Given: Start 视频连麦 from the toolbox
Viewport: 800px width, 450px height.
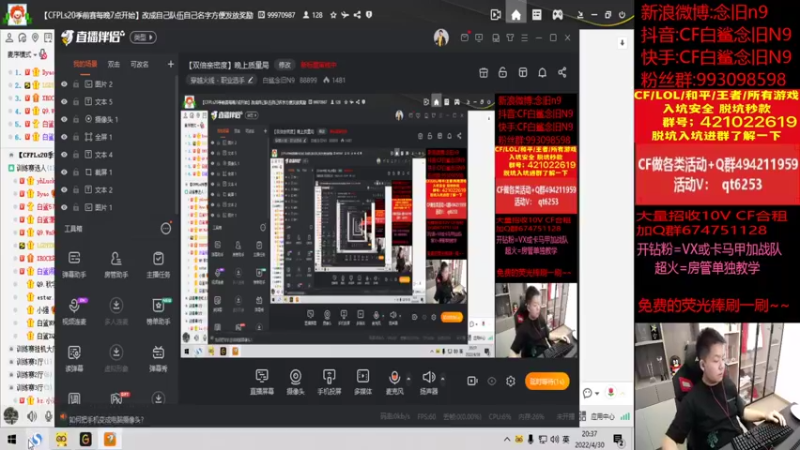Looking at the screenshot, I should 74,311.
